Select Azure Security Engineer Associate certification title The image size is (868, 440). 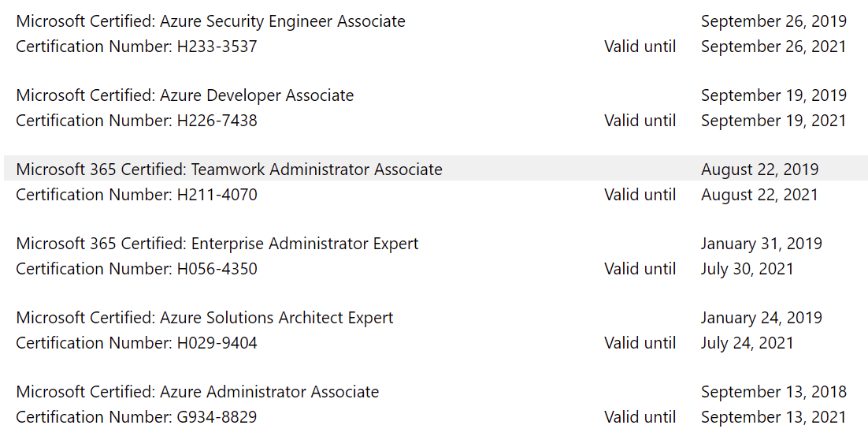click(x=210, y=21)
